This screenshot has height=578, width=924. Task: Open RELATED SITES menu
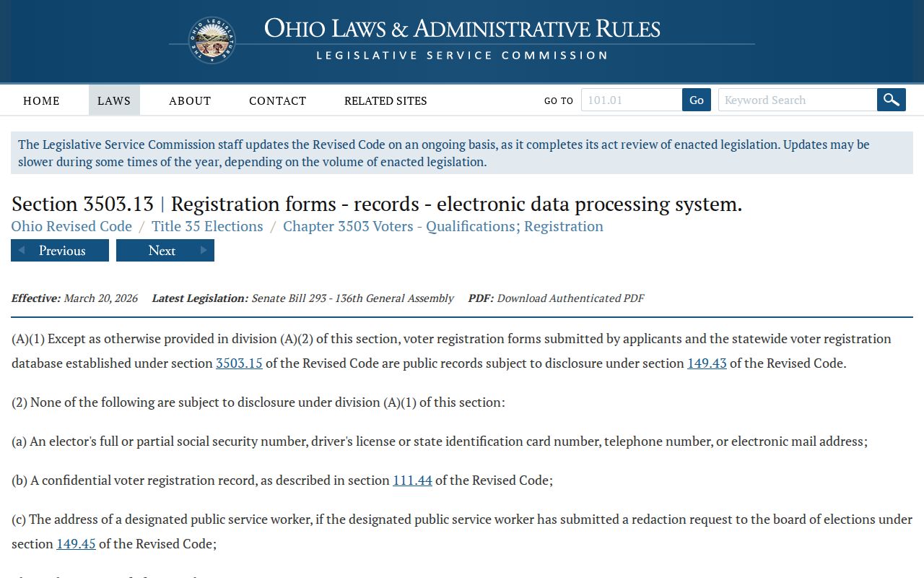coord(385,100)
